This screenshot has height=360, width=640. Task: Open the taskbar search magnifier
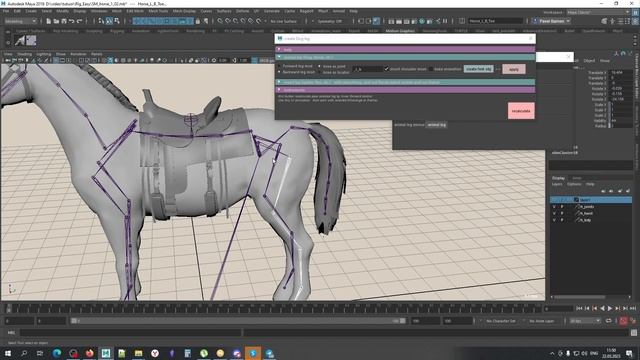point(24,353)
